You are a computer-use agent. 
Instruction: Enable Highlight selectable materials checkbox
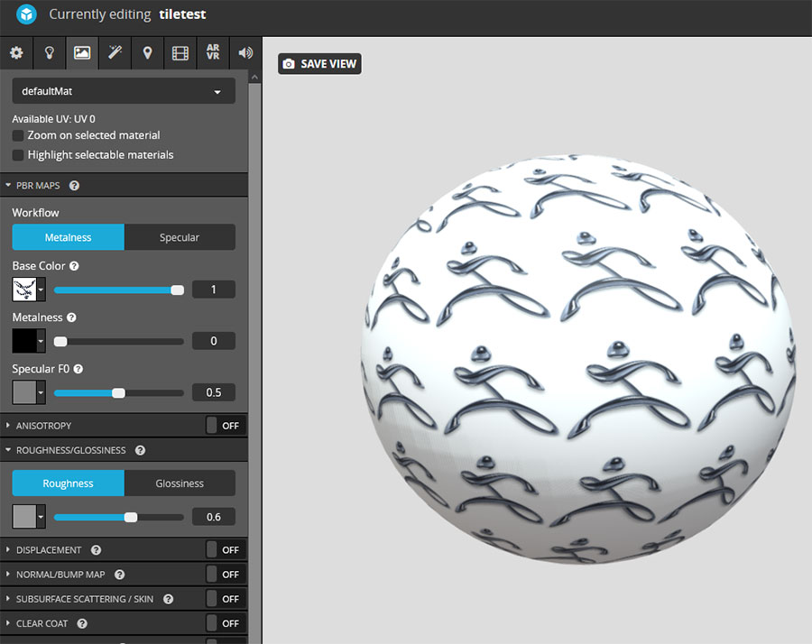pos(18,155)
